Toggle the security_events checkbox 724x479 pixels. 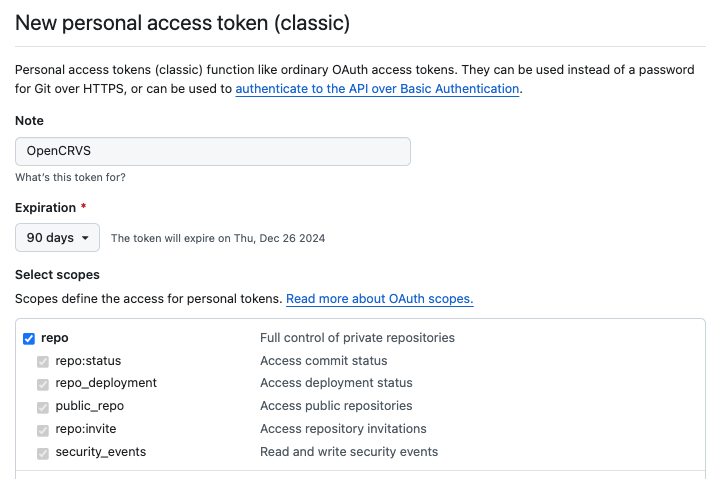43,453
